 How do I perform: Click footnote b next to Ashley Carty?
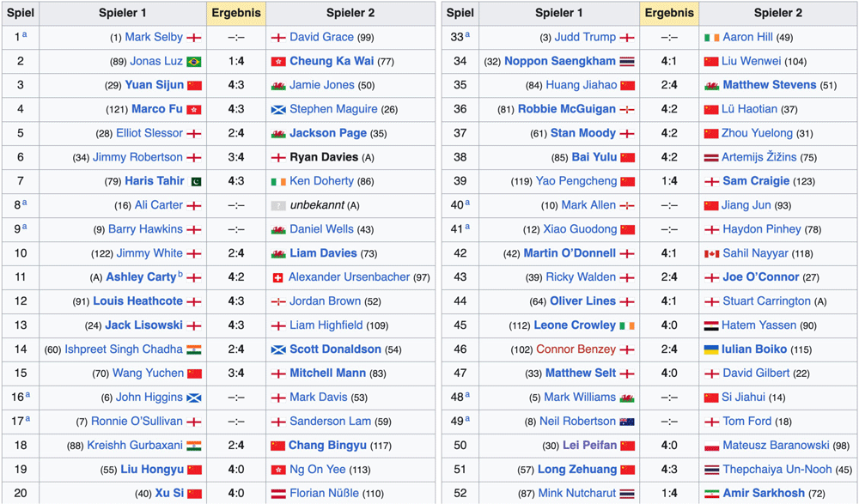pyautogui.click(x=180, y=275)
